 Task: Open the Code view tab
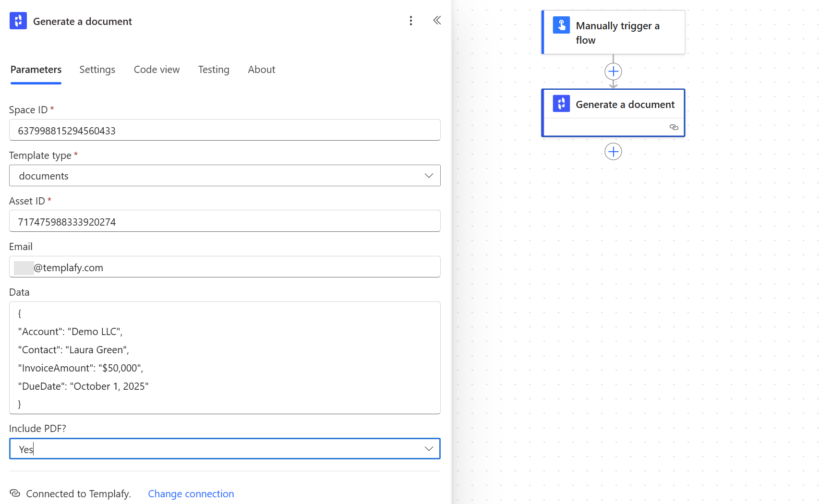click(157, 69)
